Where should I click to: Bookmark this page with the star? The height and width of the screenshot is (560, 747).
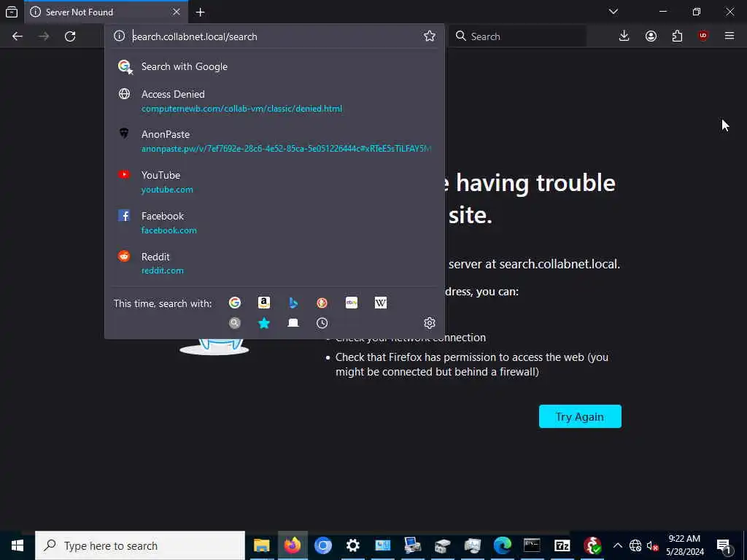click(x=429, y=36)
